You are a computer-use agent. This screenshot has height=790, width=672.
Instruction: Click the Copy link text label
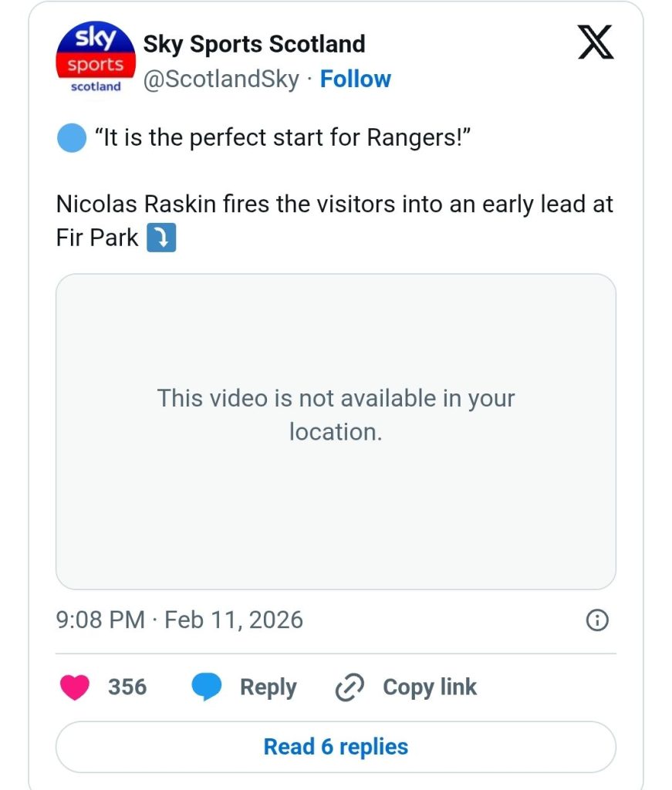(429, 687)
